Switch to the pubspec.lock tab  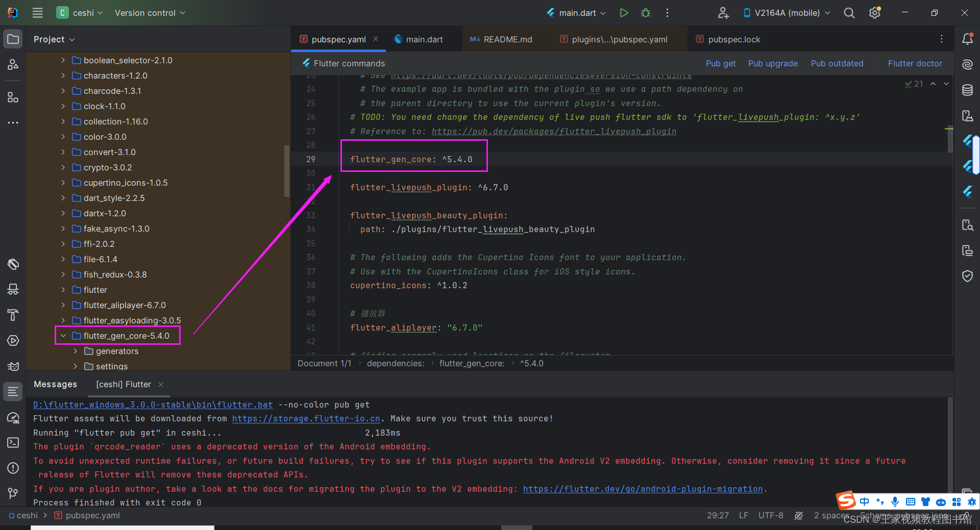pos(733,39)
